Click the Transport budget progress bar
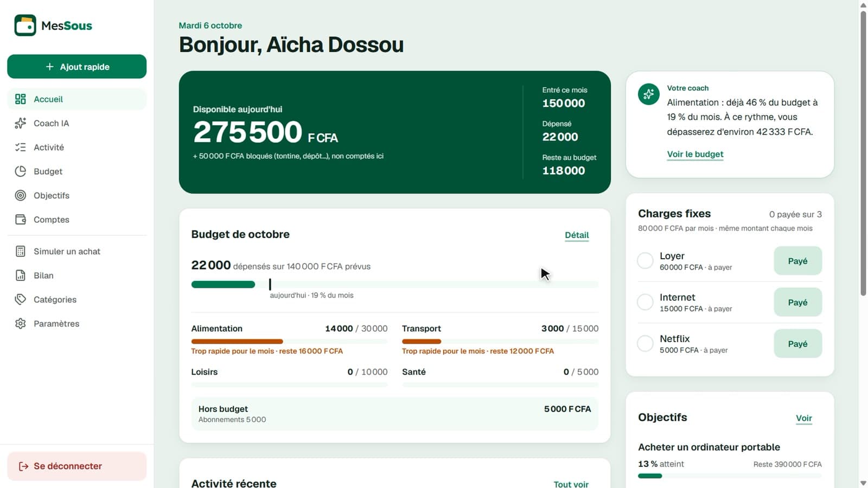The height and width of the screenshot is (488, 868). click(x=500, y=342)
